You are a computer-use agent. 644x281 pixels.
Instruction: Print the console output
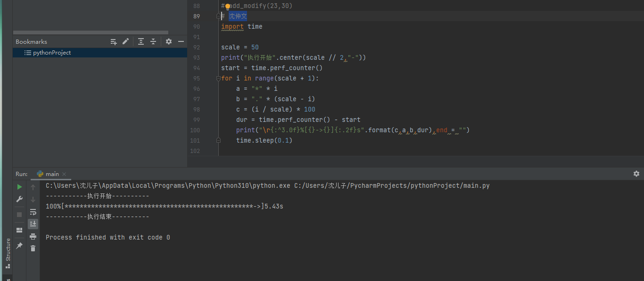pos(33,236)
